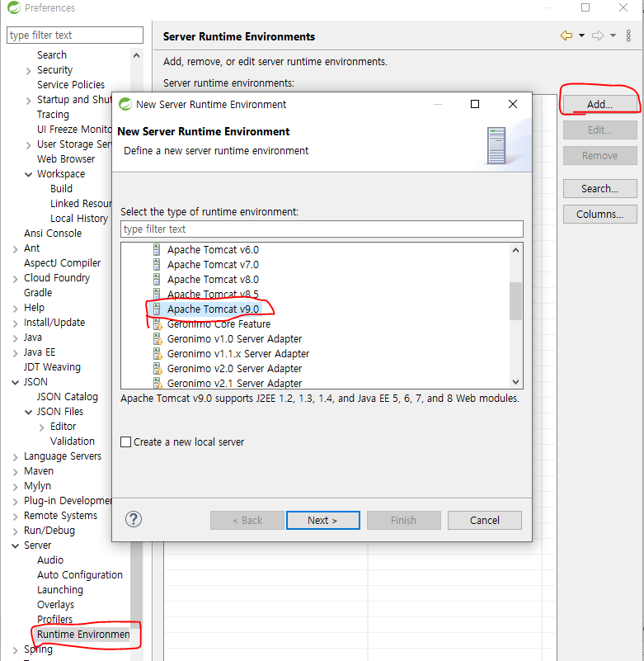Viewport: 644px width, 661px height.
Task: Expand the Editor node under JSON Files
Action: point(41,427)
